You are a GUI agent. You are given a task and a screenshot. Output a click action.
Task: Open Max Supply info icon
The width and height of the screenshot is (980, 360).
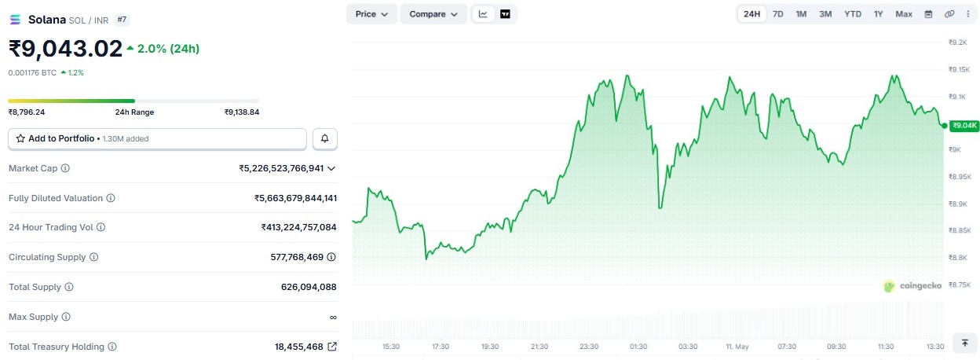(66, 317)
